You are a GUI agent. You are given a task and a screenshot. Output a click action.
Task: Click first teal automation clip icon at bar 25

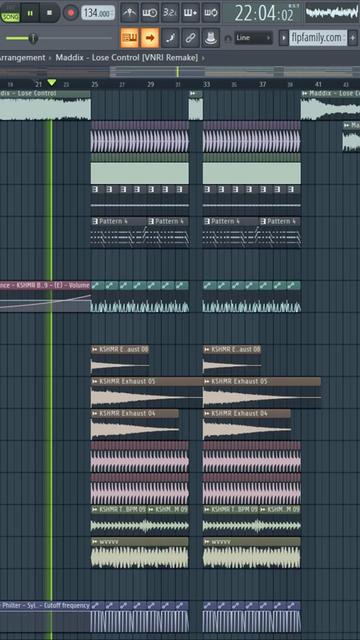(96, 285)
